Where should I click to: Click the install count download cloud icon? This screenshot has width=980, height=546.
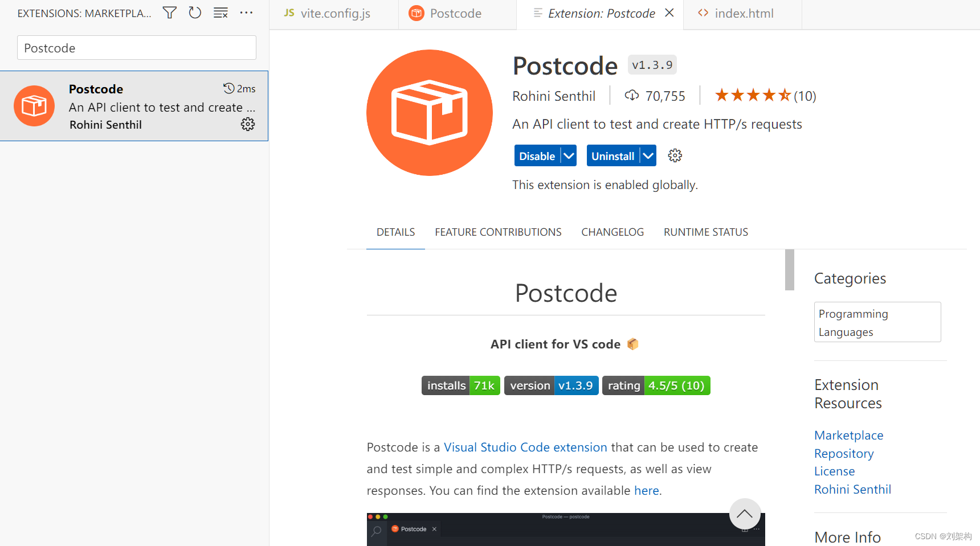tap(632, 95)
